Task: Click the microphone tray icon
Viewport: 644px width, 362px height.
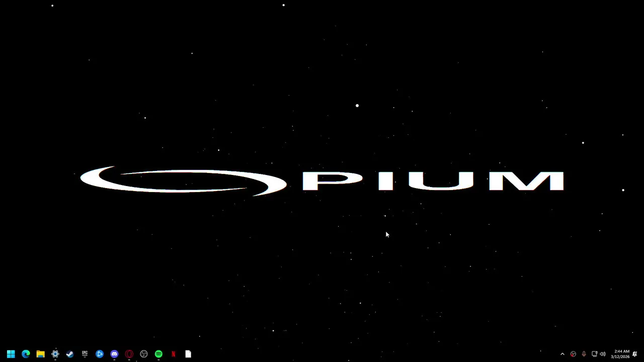Action: 584,354
